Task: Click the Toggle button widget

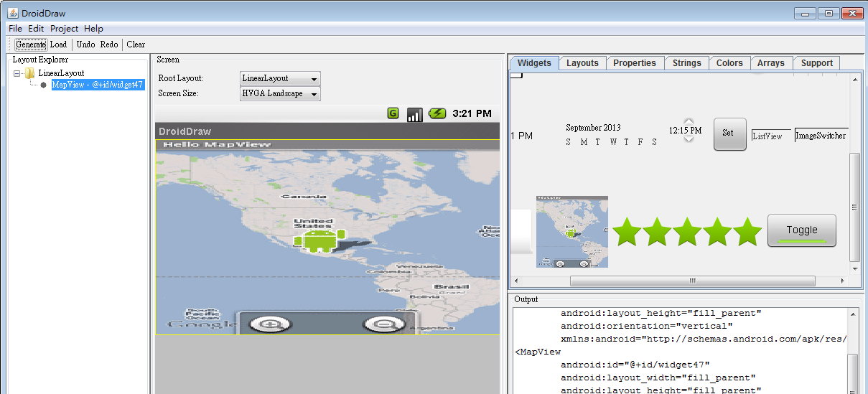Action: [x=802, y=230]
